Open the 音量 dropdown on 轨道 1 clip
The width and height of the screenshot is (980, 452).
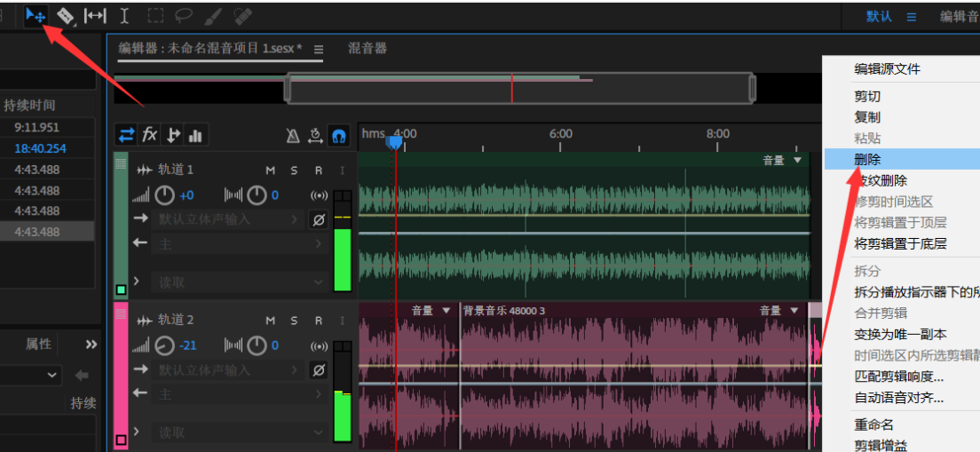point(797,161)
